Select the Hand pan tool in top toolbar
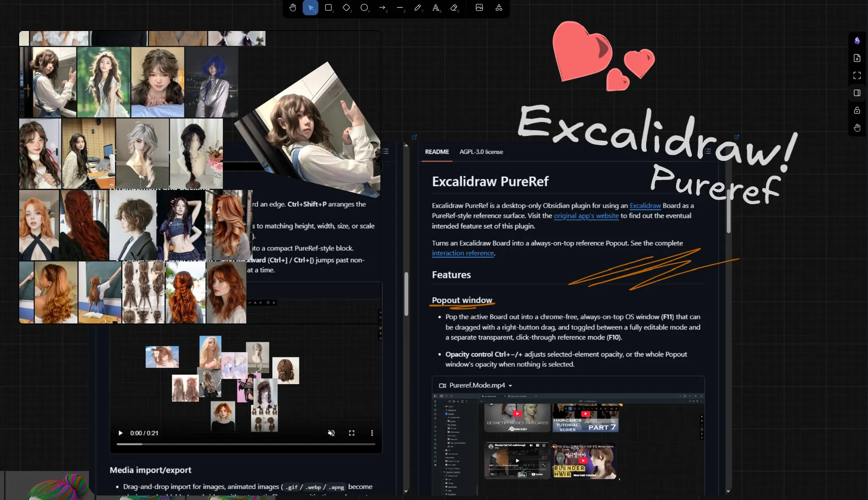The height and width of the screenshot is (500, 868). 293,7
